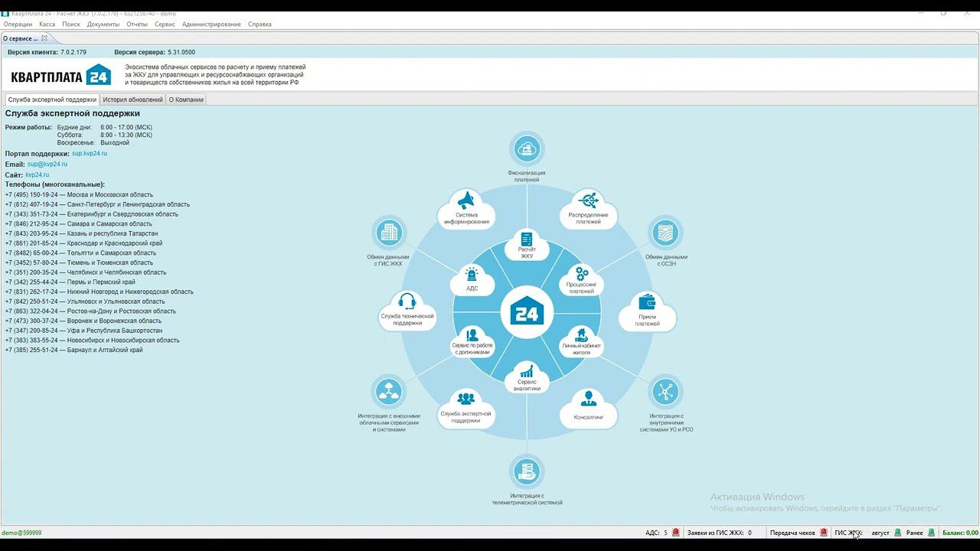Viewport: 980px width, 551px height.
Task: Open the Операции menu
Action: pos(18,24)
